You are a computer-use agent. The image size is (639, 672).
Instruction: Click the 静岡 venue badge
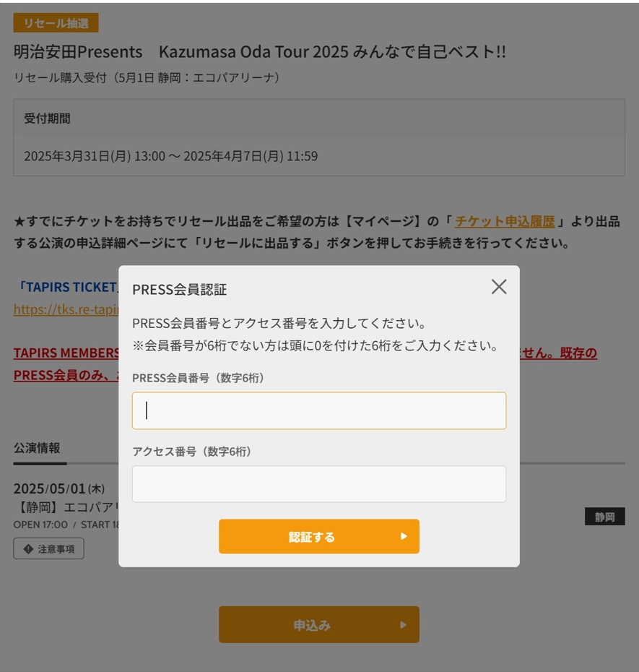click(x=604, y=517)
